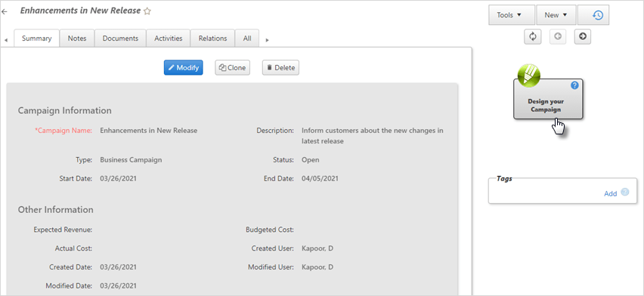Go back using the left arrow icon
This screenshot has width=644, height=296.
click(x=5, y=12)
